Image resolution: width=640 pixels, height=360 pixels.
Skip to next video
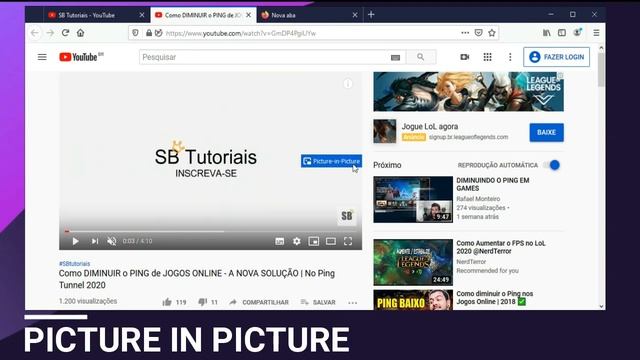point(95,241)
